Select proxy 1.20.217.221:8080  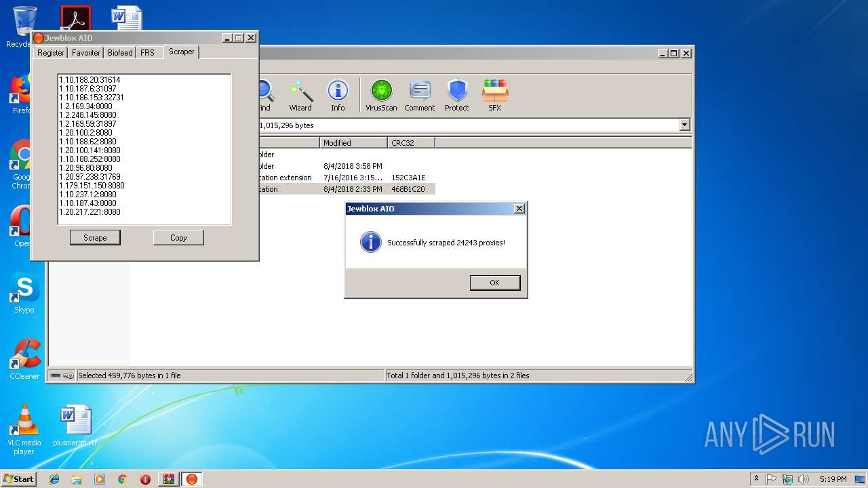click(x=90, y=212)
